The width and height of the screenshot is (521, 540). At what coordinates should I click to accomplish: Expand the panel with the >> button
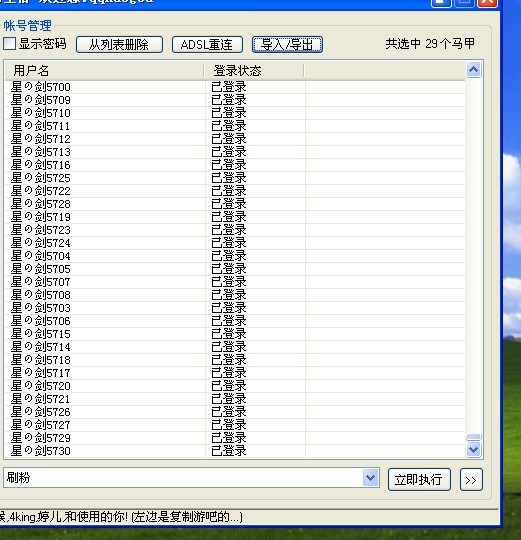(x=471, y=479)
